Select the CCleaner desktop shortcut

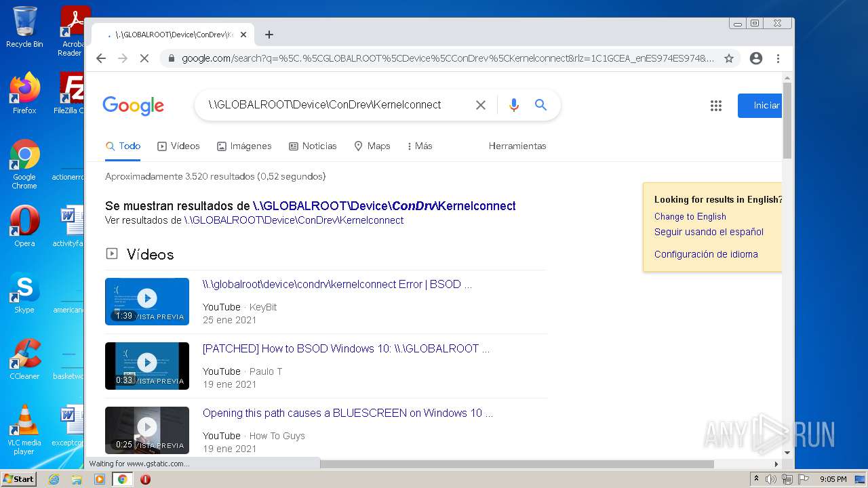24,359
